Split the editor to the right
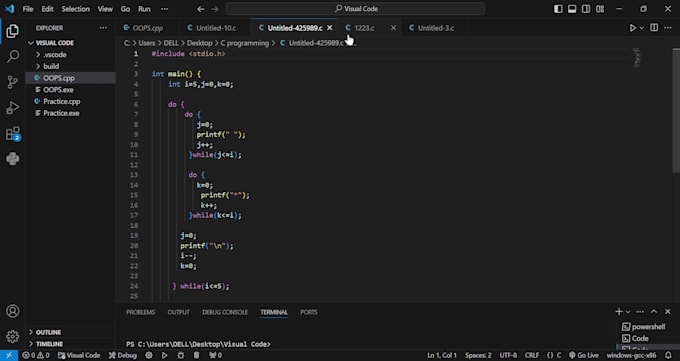The height and width of the screenshot is (361, 680). pyautogui.click(x=654, y=28)
